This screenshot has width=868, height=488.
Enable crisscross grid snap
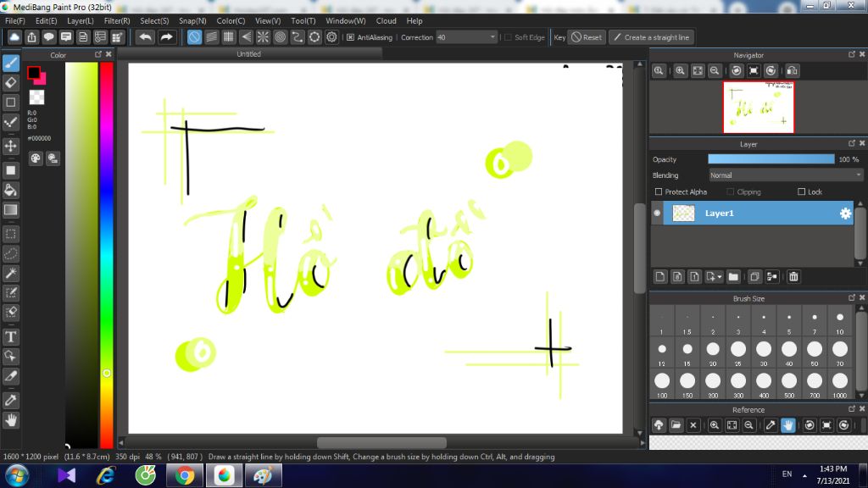click(229, 37)
